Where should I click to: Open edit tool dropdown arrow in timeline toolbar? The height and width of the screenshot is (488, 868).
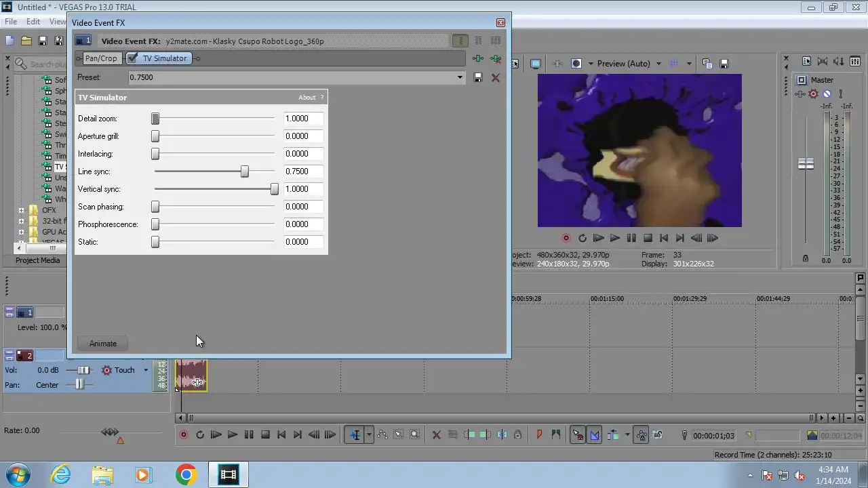(x=369, y=435)
